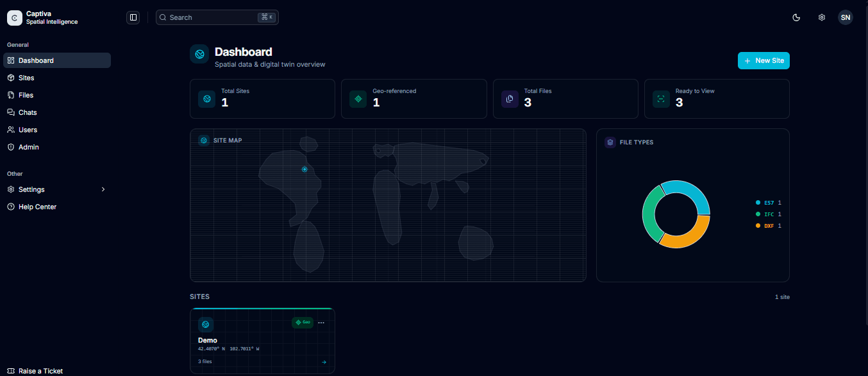The width and height of the screenshot is (868, 376).
Task: Open the SN user avatar menu
Action: click(846, 17)
